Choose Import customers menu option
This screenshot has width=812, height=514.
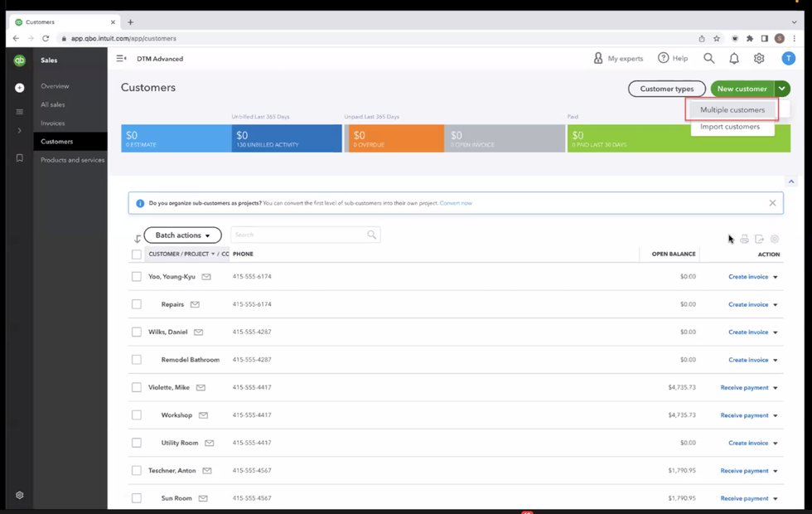coord(730,127)
